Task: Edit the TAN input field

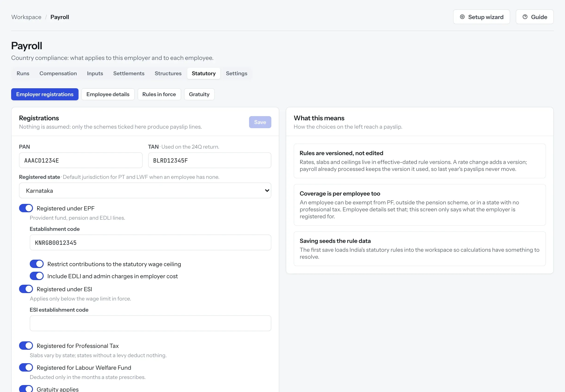Action: (x=210, y=160)
